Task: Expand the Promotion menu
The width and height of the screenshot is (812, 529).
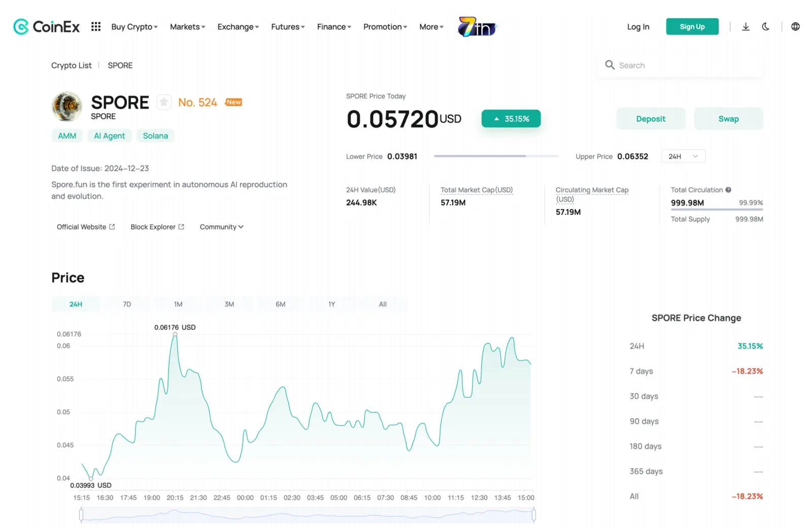Action: point(385,27)
